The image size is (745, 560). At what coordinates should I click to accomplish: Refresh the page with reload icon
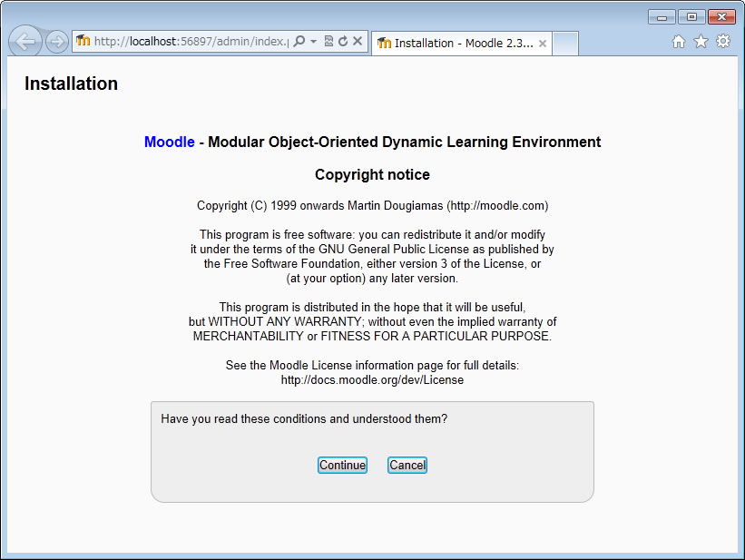[x=343, y=42]
